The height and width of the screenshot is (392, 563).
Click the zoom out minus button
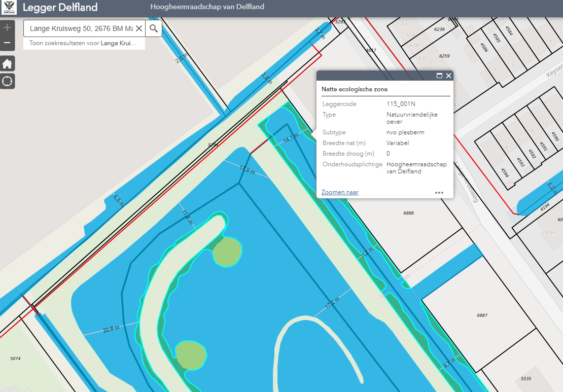click(x=7, y=43)
